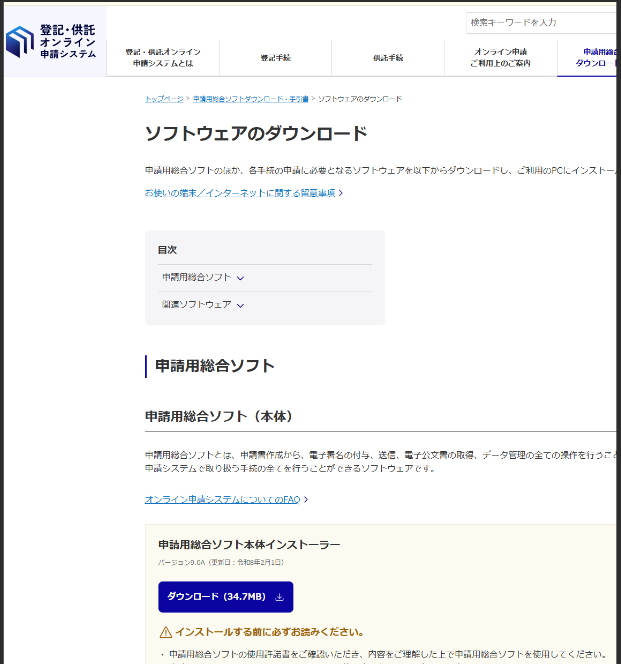Click the ソフトウェアのダウンロード page heading

click(256, 134)
